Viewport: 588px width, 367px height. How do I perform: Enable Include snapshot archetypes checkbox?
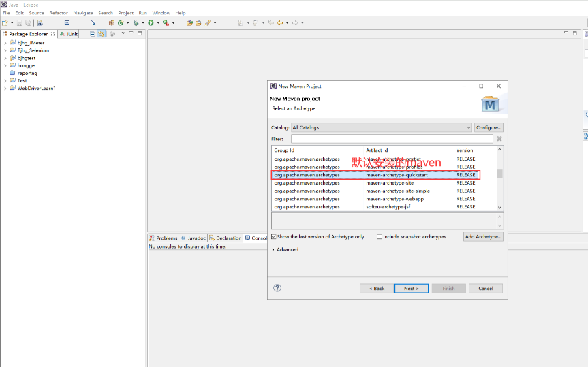click(380, 236)
